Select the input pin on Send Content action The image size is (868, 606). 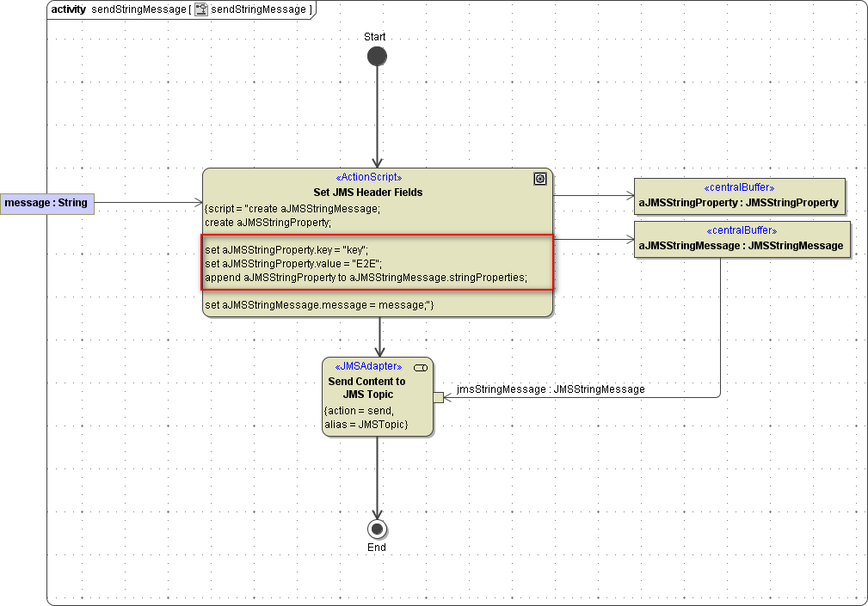tap(438, 397)
